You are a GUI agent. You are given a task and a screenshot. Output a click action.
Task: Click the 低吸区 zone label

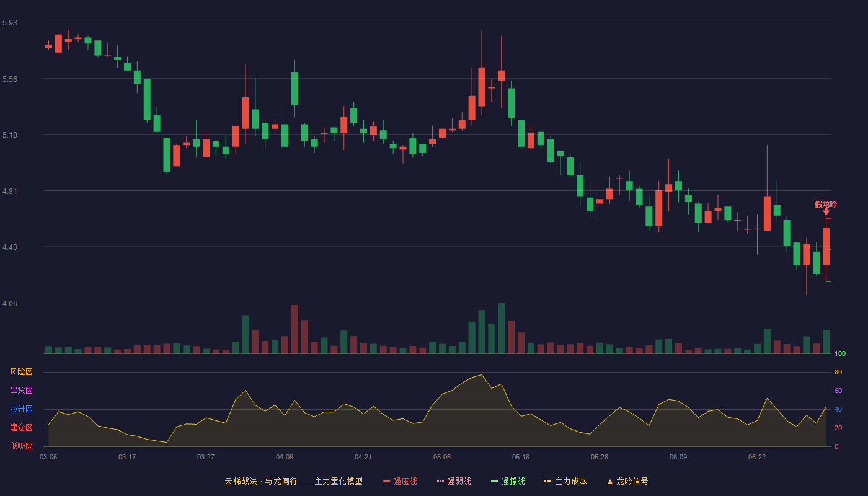(21, 446)
